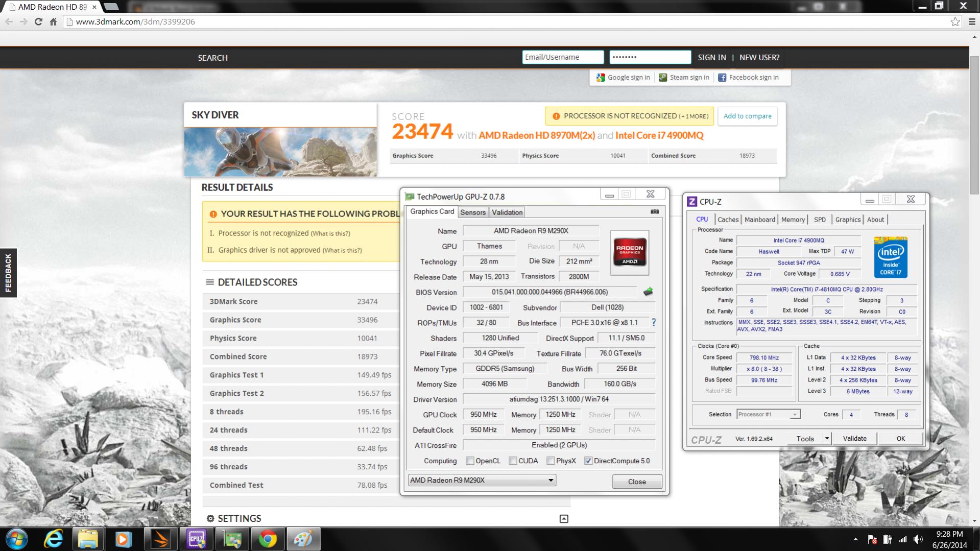Click the browser forward arrow
The height and width of the screenshot is (551, 980).
tap(23, 21)
